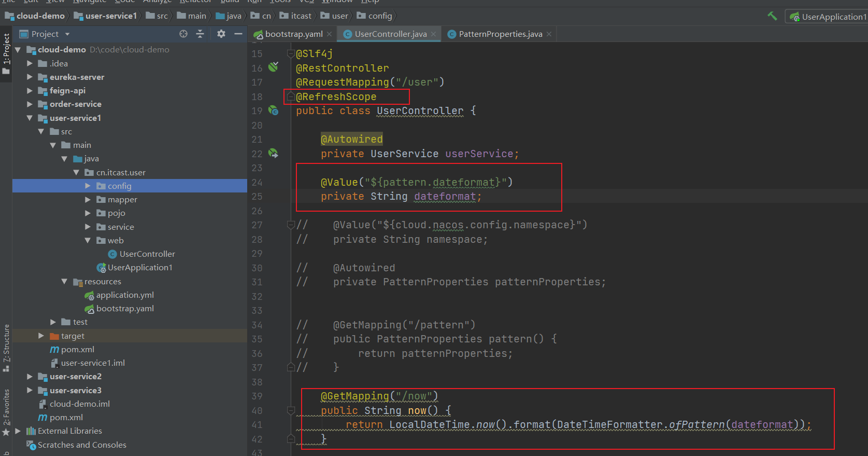Click the gutter icon on line 19
The image size is (868, 456).
273,110
